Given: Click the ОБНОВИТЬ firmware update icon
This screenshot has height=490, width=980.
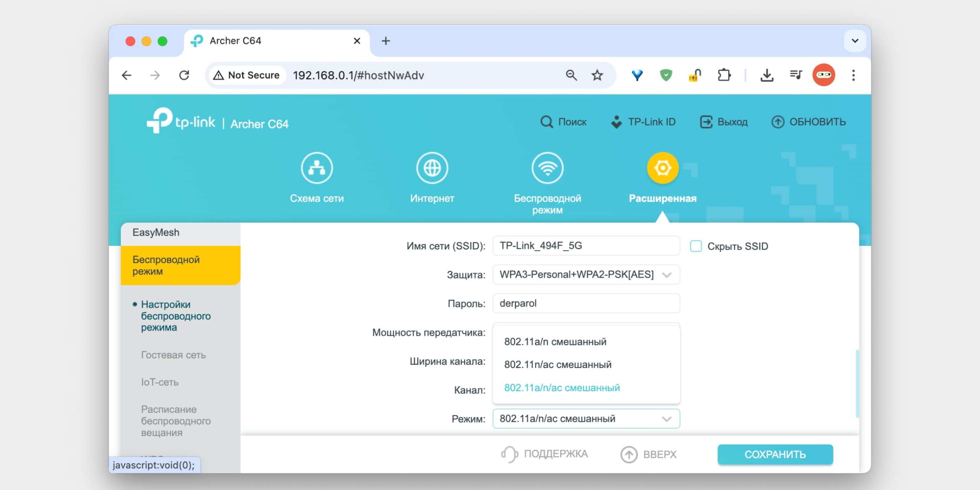Looking at the screenshot, I should [x=778, y=122].
